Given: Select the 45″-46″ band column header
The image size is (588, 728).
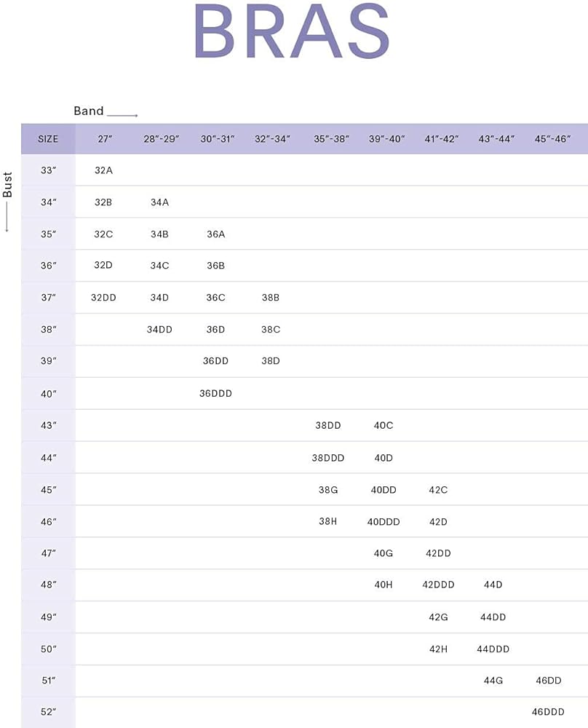Looking at the screenshot, I should point(552,138).
